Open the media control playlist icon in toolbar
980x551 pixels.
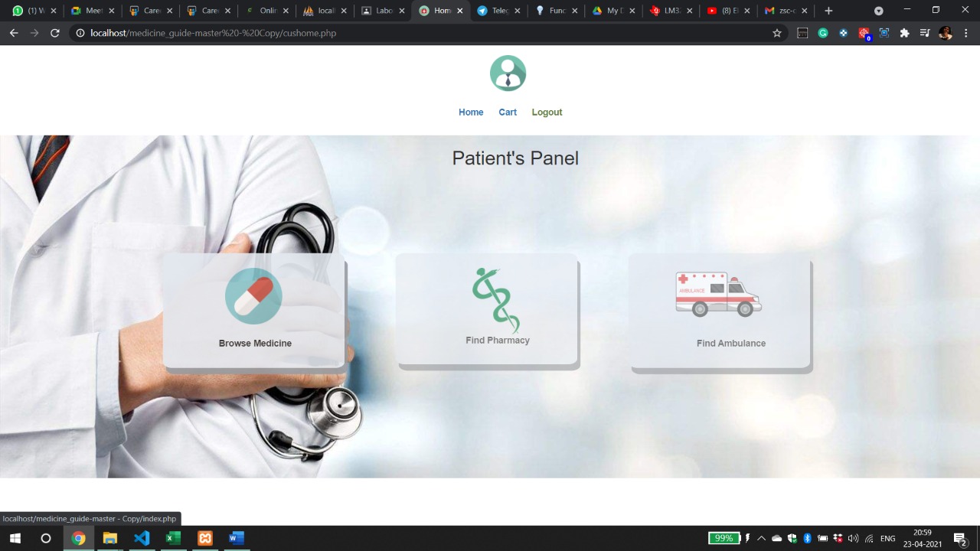925,33
